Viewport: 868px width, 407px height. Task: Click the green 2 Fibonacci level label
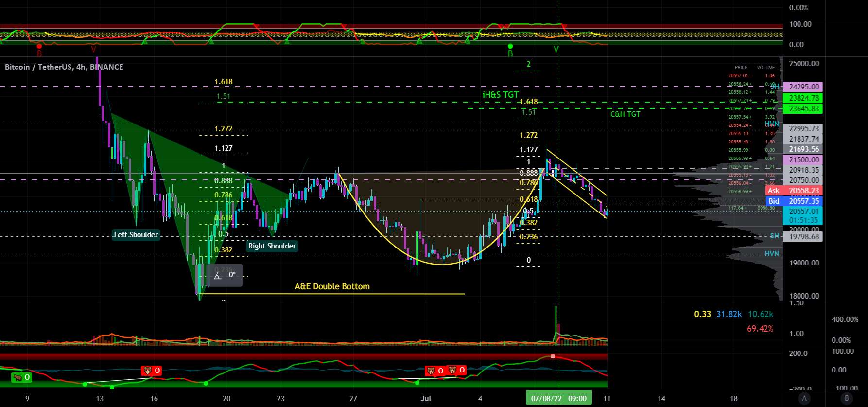(x=528, y=64)
